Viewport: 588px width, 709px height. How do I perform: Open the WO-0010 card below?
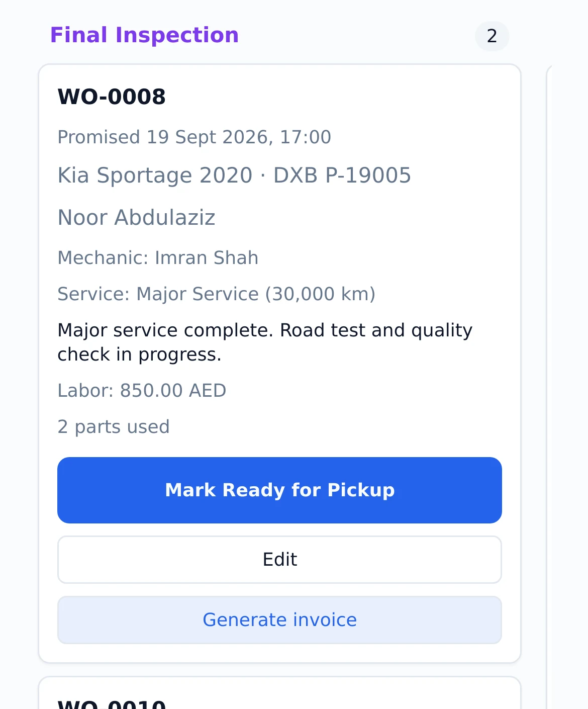click(279, 694)
